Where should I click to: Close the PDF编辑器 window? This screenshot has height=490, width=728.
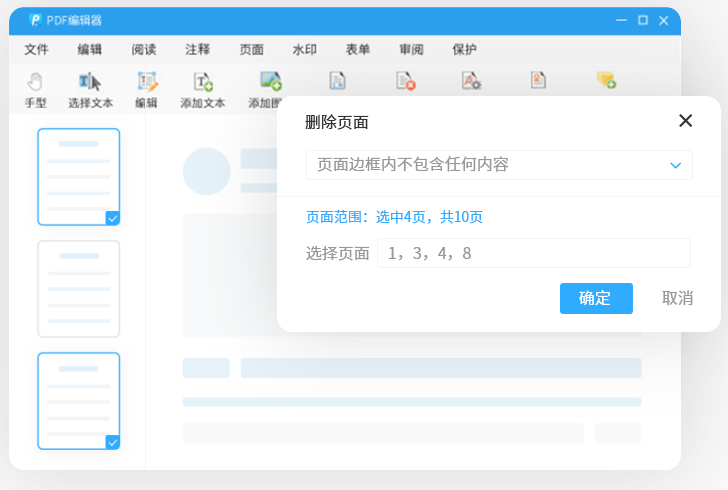pyautogui.click(x=663, y=20)
